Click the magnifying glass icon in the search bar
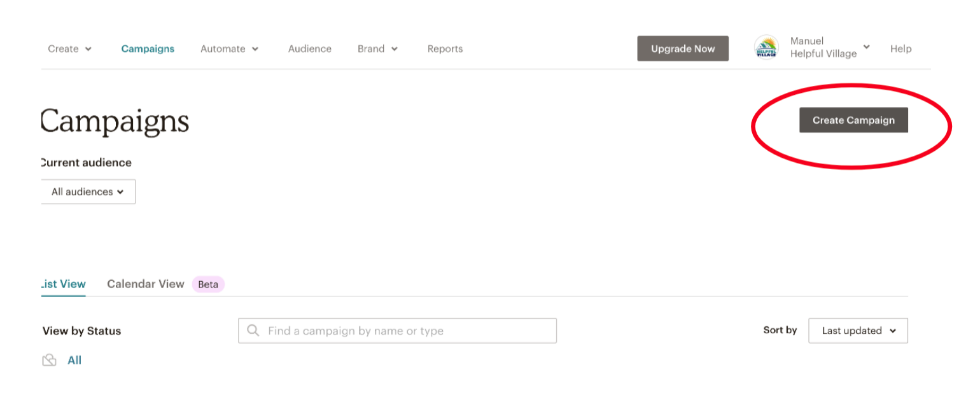 (253, 330)
